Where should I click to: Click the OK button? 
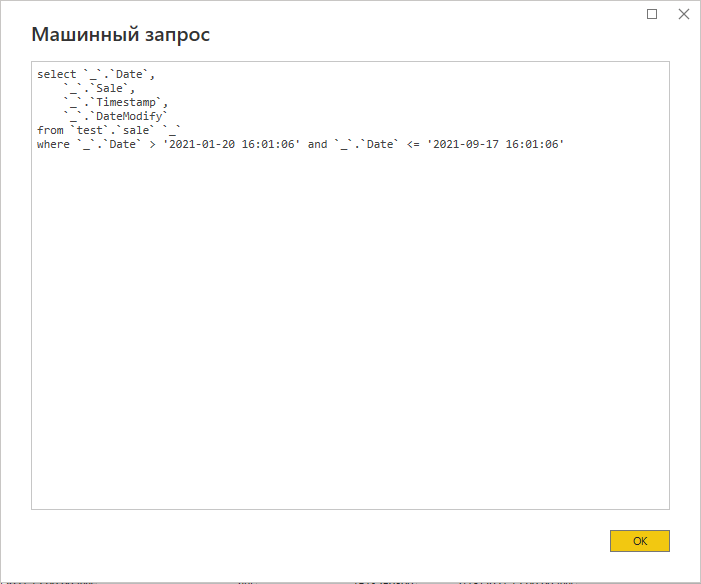coord(639,541)
